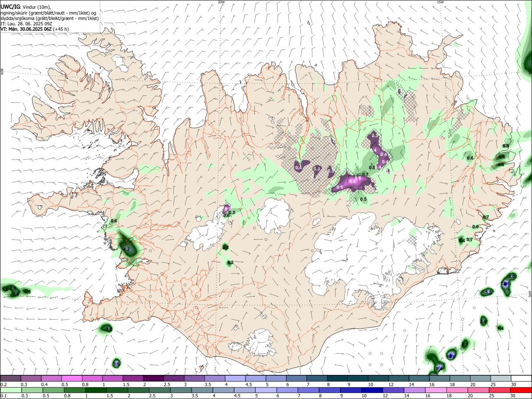532x399 pixels.
Task: Click the 25 label on the bottom rain legend
Action: (x=493, y=396)
